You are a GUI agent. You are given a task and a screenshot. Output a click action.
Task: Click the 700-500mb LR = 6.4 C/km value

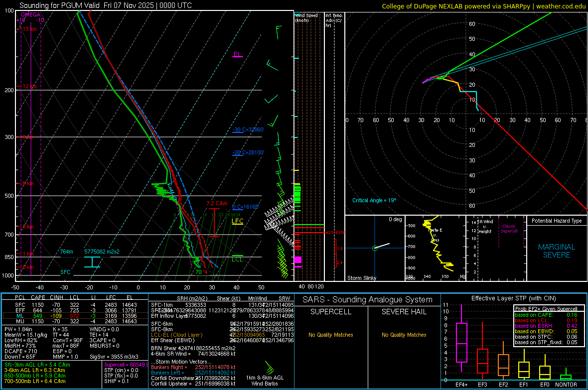pyautogui.click(x=35, y=381)
